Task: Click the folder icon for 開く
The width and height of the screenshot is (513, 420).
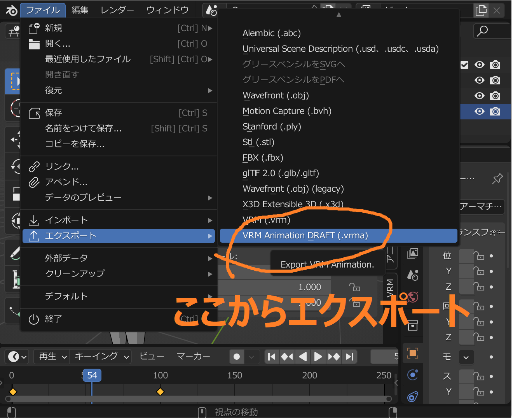Action: tap(34, 44)
